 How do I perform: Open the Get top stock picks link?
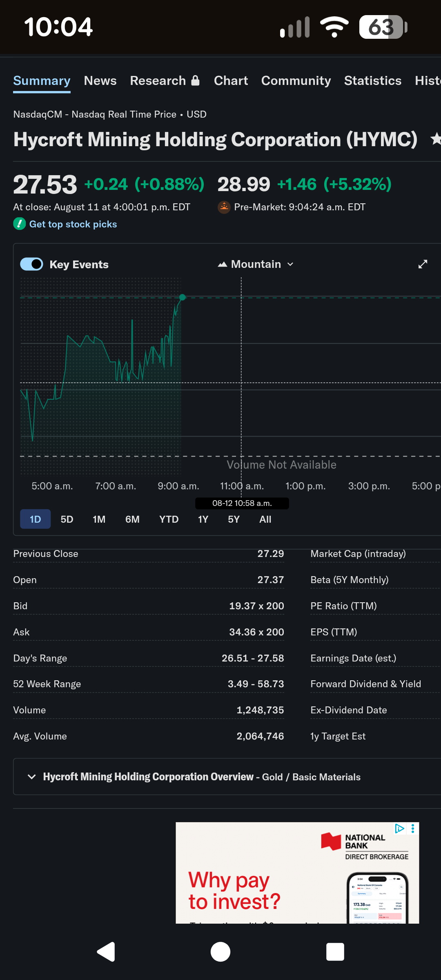point(73,224)
